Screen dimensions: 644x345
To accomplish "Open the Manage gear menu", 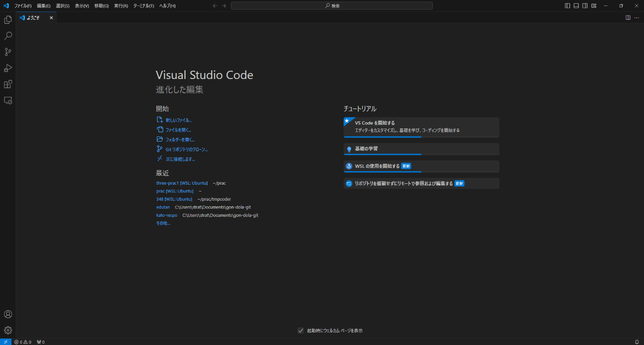I will [x=8, y=330].
